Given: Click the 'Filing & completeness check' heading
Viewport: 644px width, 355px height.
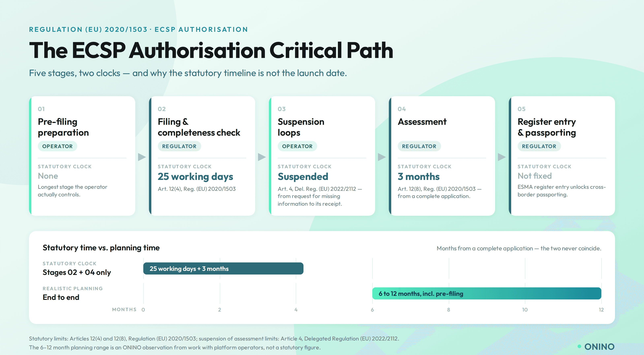Looking at the screenshot, I should click(199, 127).
